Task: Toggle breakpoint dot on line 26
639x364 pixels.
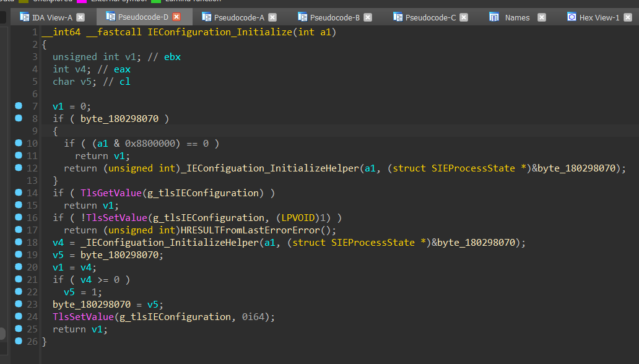Action: point(19,341)
